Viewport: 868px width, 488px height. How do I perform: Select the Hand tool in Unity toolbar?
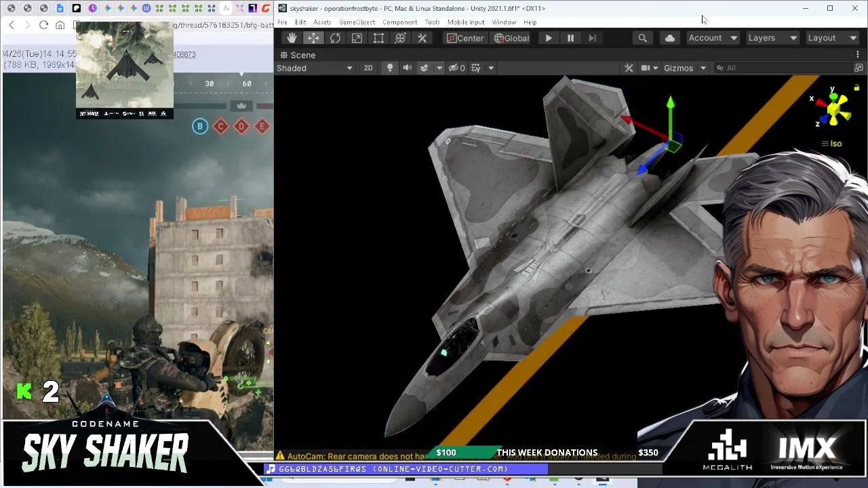pyautogui.click(x=292, y=38)
